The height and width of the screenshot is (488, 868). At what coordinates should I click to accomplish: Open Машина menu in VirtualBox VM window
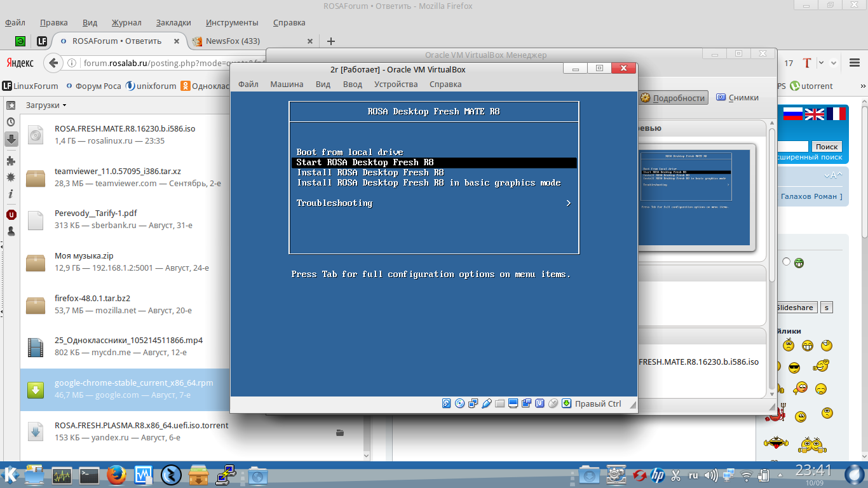coord(287,85)
